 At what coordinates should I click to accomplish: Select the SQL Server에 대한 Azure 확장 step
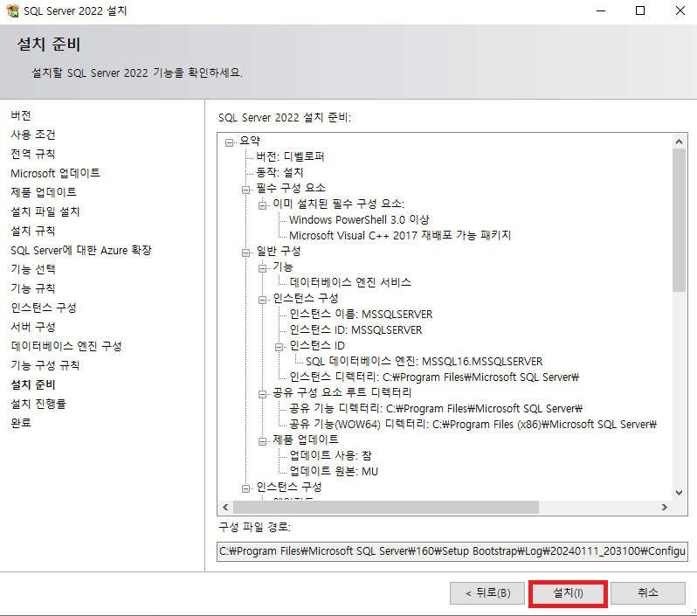81,250
